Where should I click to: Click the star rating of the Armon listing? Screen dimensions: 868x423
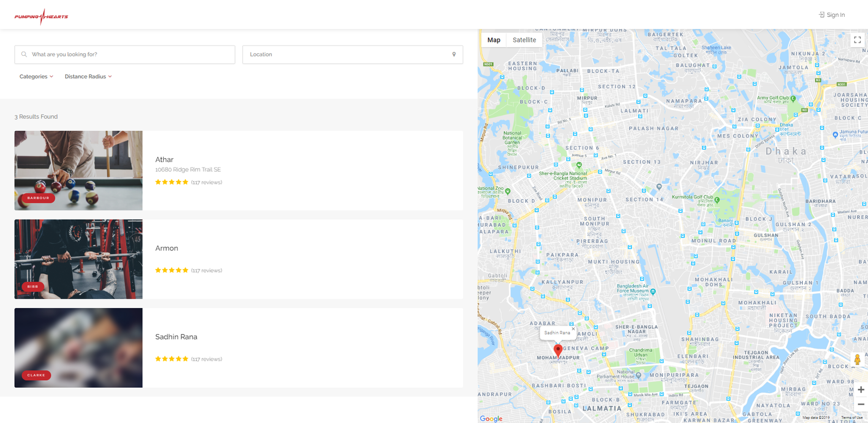(171, 270)
